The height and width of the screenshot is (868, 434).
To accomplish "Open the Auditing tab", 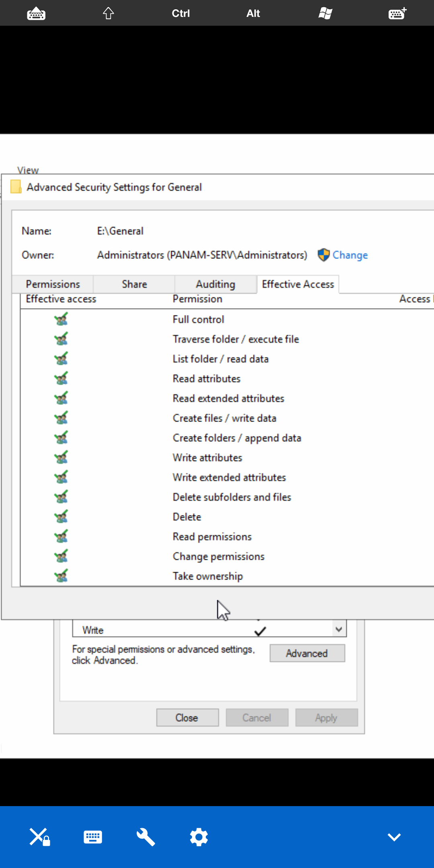I will [x=215, y=284].
